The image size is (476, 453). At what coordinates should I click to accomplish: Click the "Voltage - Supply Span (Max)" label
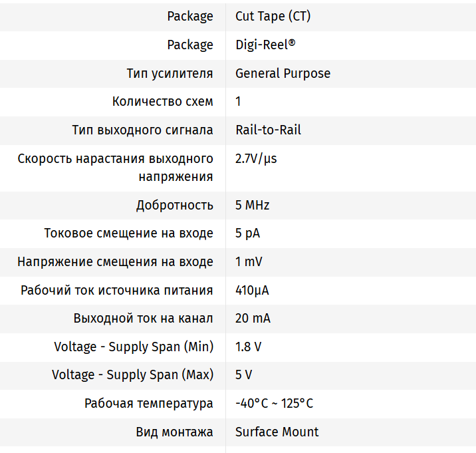coord(132,375)
